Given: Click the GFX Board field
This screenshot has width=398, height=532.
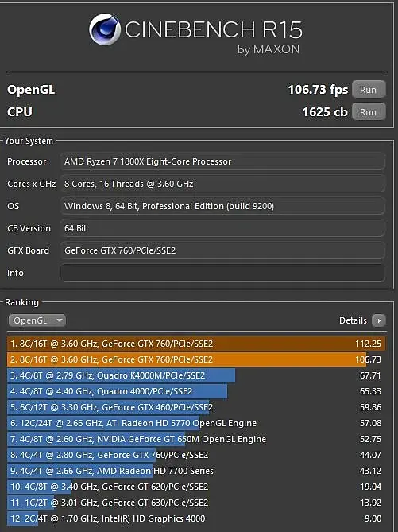Looking at the screenshot, I should pos(222,250).
